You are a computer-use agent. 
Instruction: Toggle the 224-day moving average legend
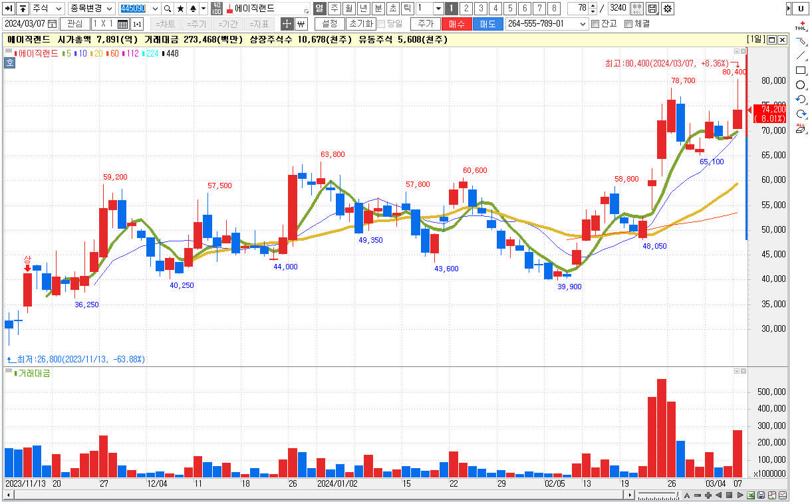(152, 53)
